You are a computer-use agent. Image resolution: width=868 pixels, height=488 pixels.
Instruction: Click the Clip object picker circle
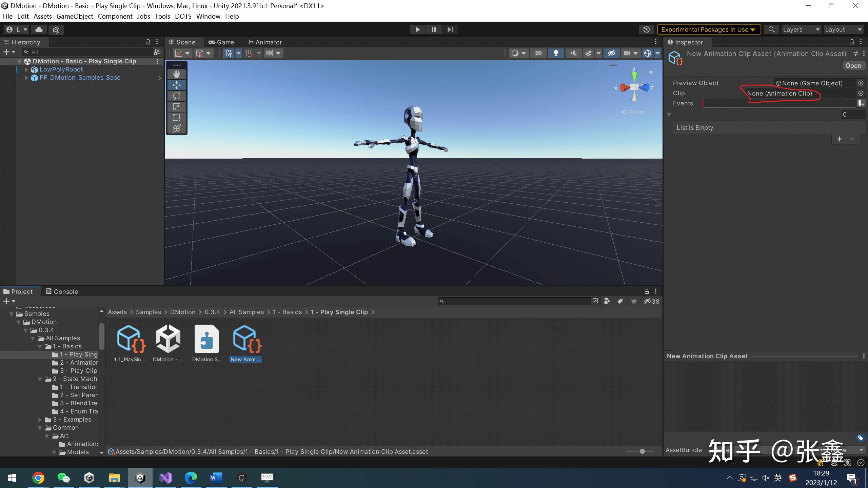861,93
